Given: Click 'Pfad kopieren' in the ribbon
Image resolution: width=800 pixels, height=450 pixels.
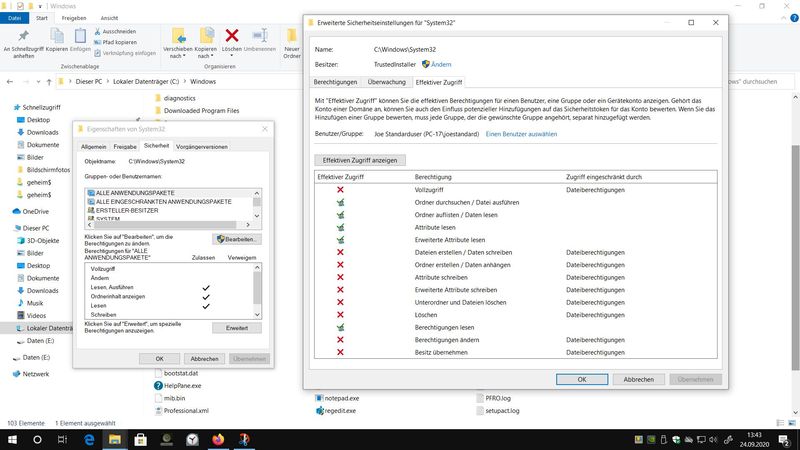Looking at the screenshot, I should (115, 42).
